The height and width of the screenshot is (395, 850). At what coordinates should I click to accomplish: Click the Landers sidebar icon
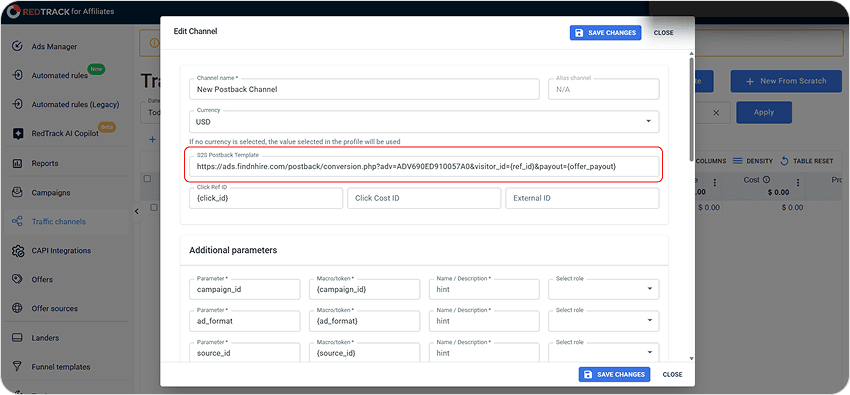click(17, 338)
